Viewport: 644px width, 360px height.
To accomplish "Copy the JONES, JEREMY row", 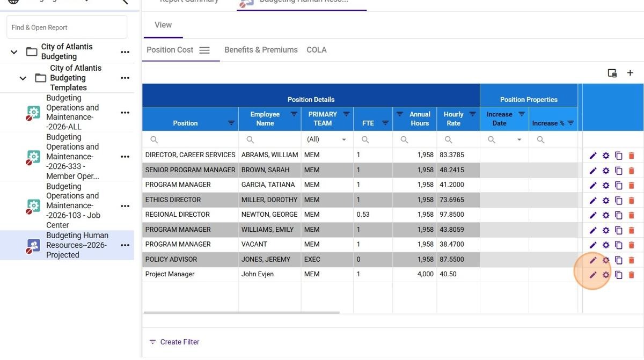I will [x=618, y=260].
